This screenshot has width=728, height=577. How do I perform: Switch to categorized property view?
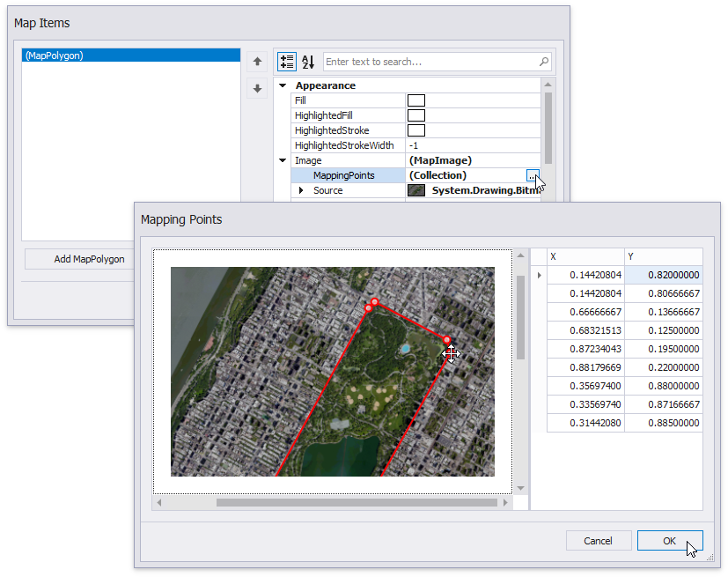(x=287, y=62)
